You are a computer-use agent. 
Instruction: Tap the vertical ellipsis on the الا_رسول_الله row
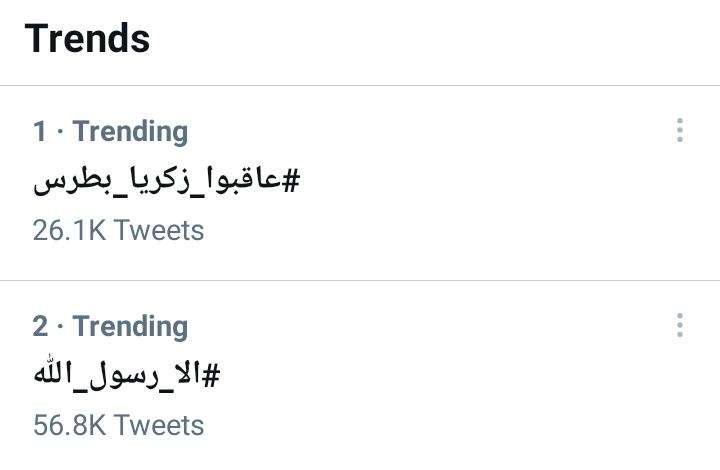click(x=680, y=325)
